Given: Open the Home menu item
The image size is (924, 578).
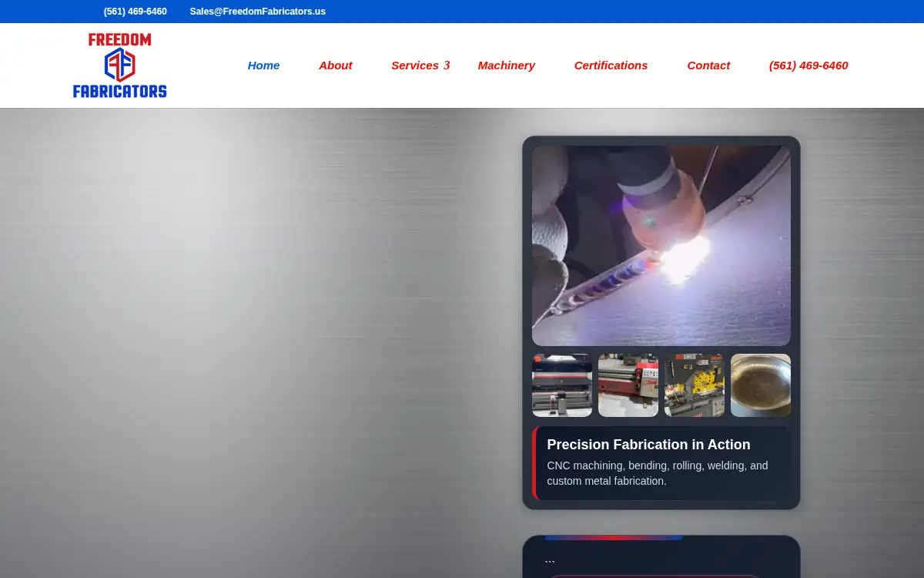Looking at the screenshot, I should click(x=263, y=66).
